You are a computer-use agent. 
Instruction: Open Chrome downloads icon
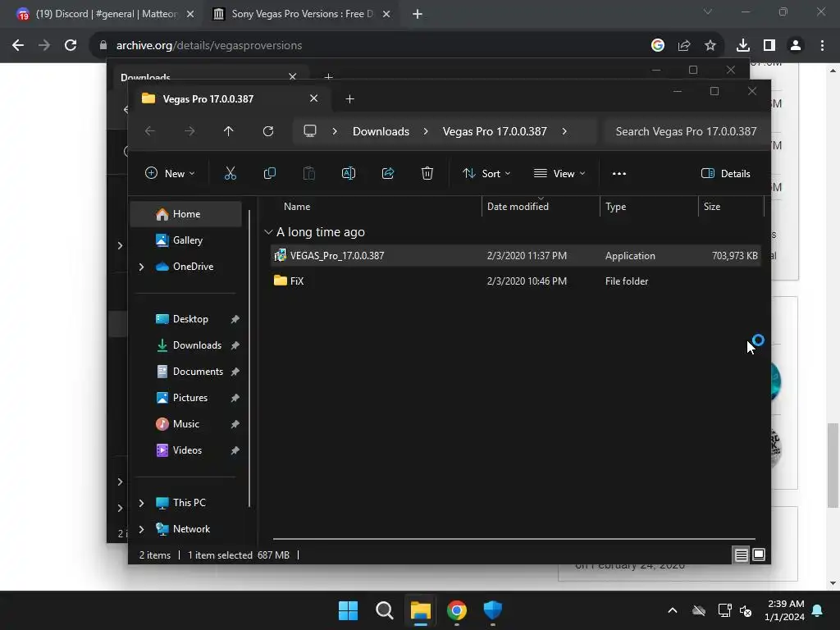(x=742, y=46)
